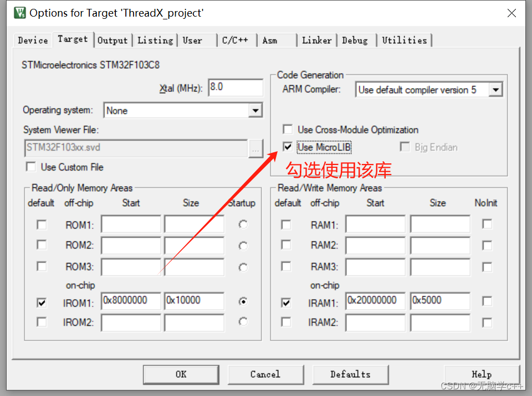Click the Xtal (MHz) input field
Image resolution: width=532 pixels, height=396 pixels.
pos(236,88)
